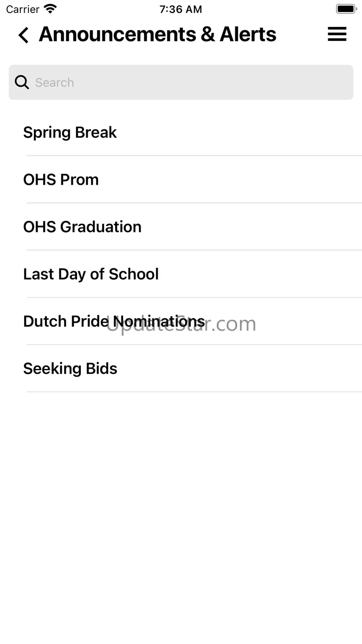This screenshot has width=362, height=644.
Task: Tap the 7:36 AM clock display
Action: (181, 9)
